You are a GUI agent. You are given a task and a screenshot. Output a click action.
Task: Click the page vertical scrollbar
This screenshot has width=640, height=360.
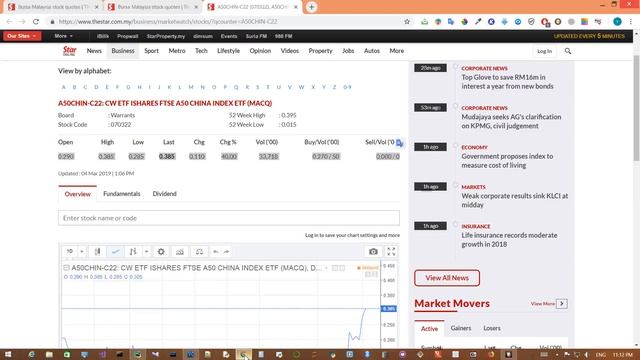636,109
